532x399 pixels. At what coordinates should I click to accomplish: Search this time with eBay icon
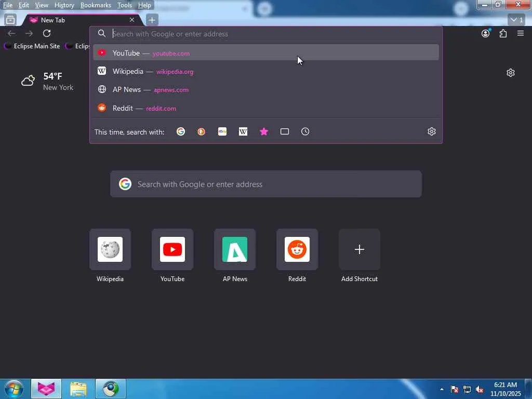click(x=222, y=131)
